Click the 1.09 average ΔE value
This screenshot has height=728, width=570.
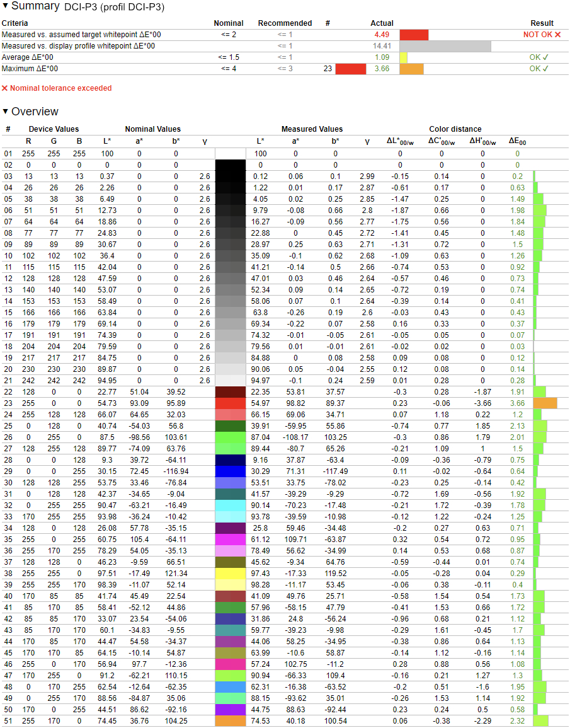[x=382, y=57]
